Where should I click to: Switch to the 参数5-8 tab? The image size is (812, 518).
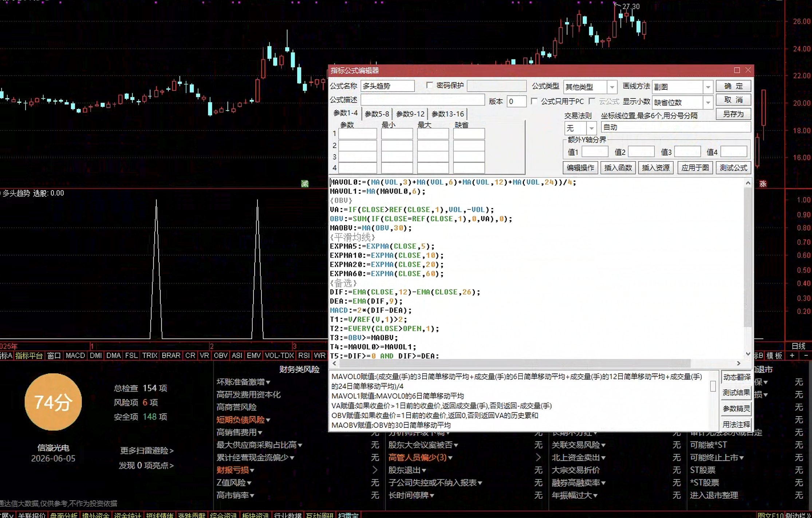click(x=377, y=114)
